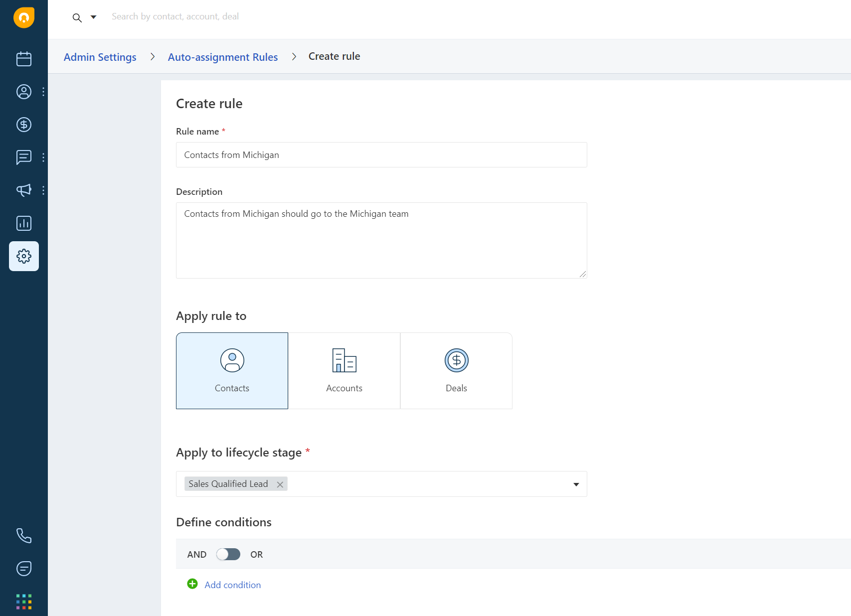This screenshot has height=616, width=851.
Task: Click into the Rule name field
Action: [381, 155]
